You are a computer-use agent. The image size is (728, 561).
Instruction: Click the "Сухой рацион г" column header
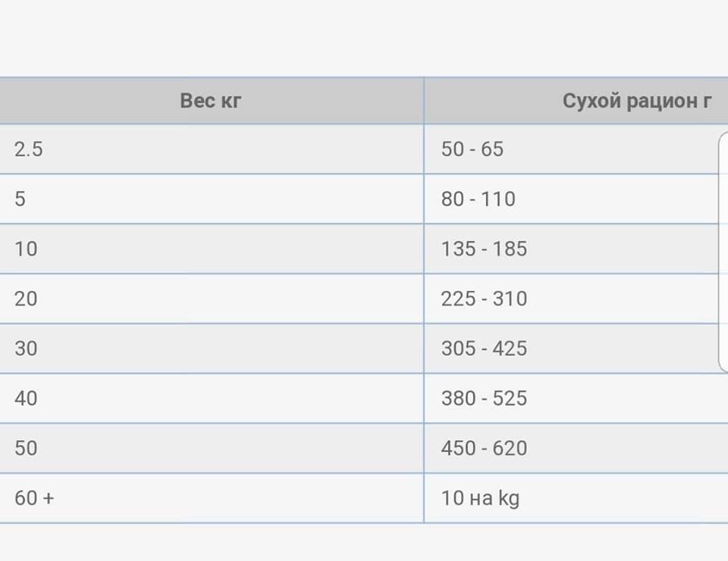pos(637,101)
